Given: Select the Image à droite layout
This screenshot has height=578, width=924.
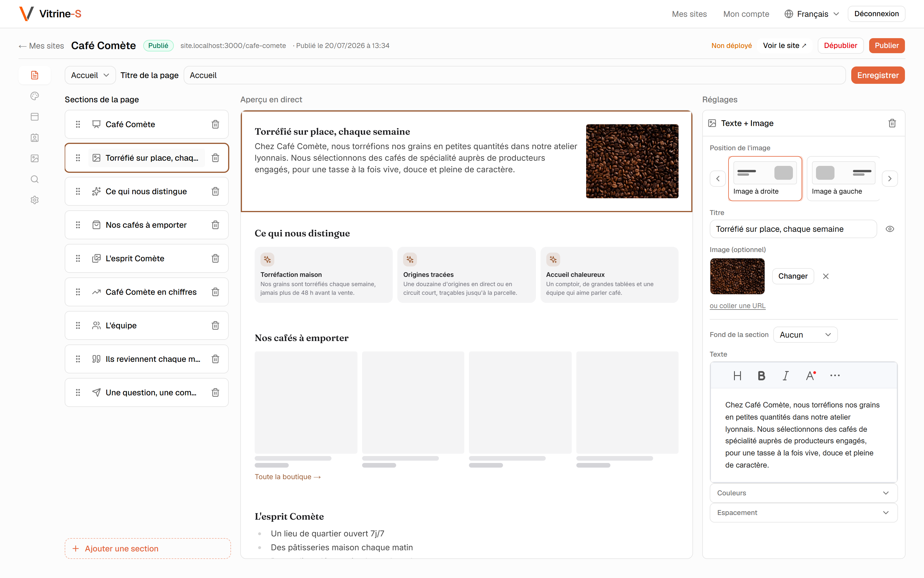Looking at the screenshot, I should coord(765,179).
